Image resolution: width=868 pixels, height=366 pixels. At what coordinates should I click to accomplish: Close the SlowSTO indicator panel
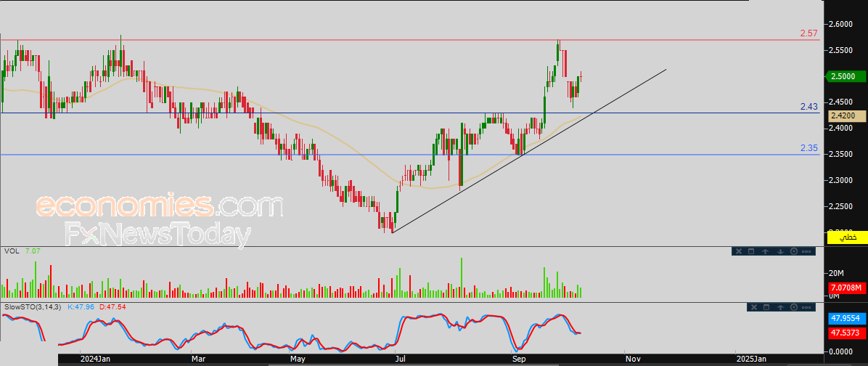tap(754, 307)
